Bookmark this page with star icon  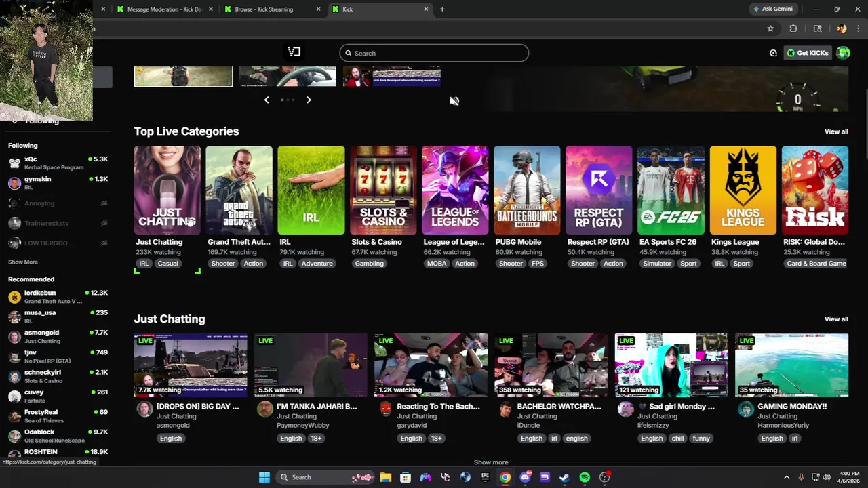(x=770, y=28)
